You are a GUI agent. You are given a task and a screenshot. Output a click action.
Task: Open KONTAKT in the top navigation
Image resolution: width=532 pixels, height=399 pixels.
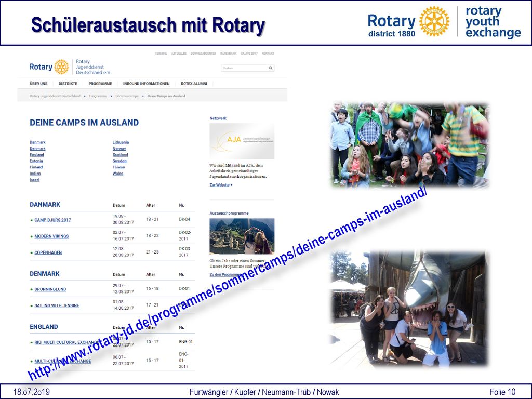(268, 54)
